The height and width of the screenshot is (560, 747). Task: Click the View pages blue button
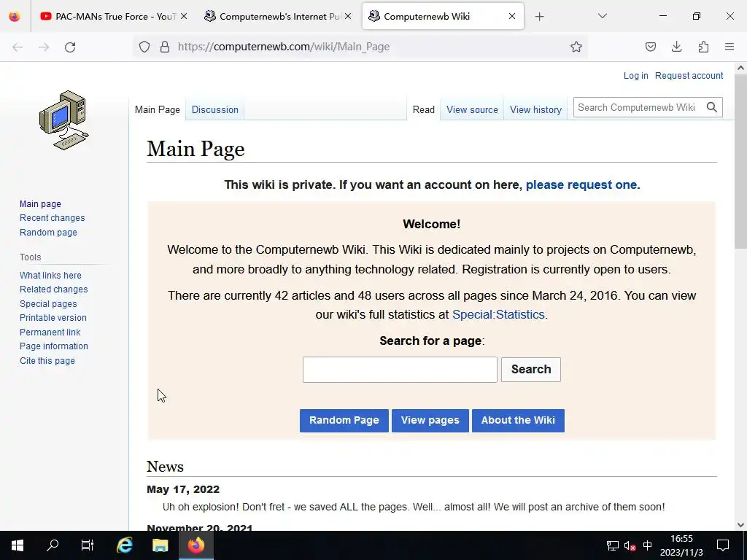430,421
